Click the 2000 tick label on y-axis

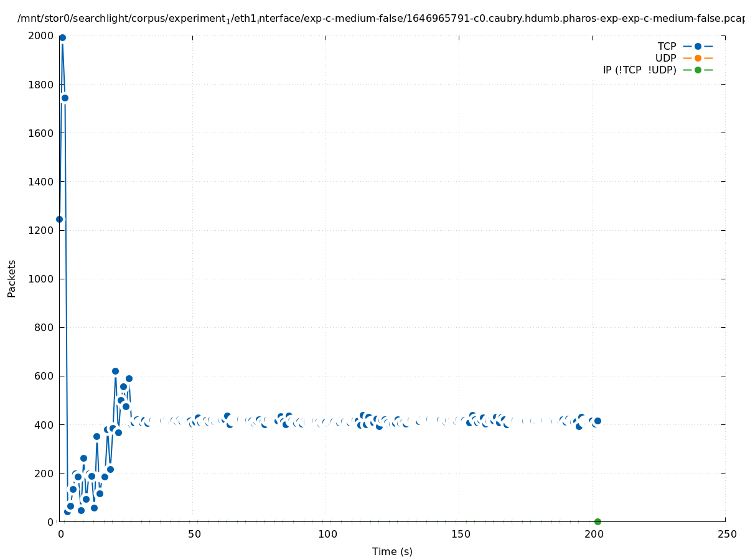click(41, 36)
